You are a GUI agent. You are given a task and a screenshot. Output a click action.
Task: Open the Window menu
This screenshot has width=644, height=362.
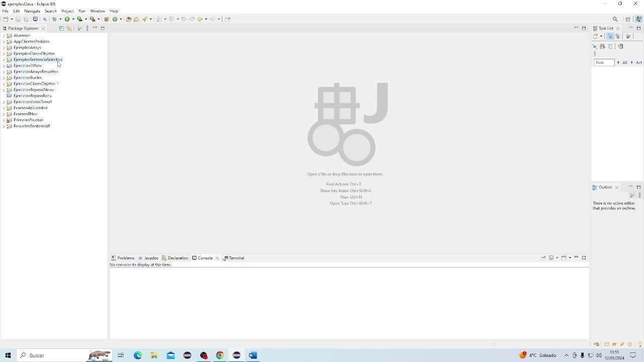(98, 11)
